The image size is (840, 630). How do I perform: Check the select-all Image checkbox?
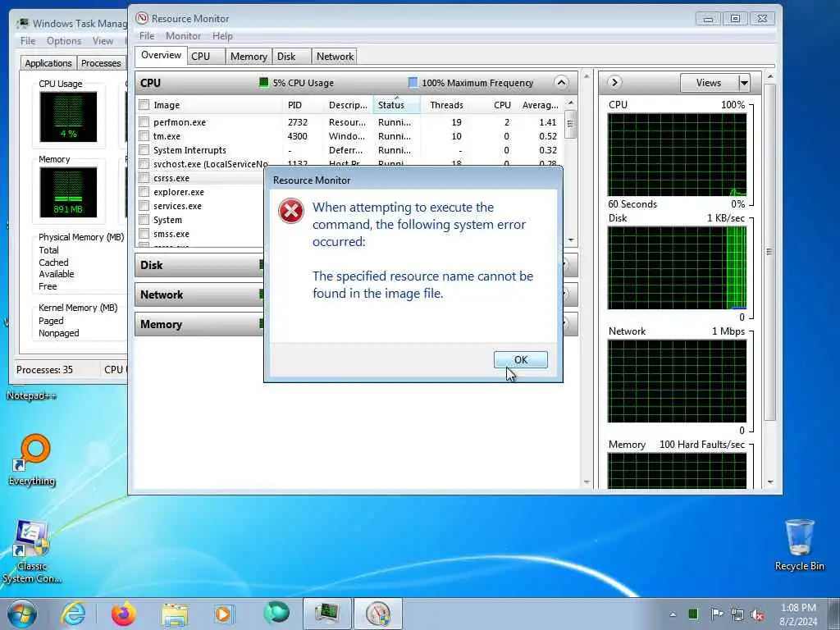[144, 105]
